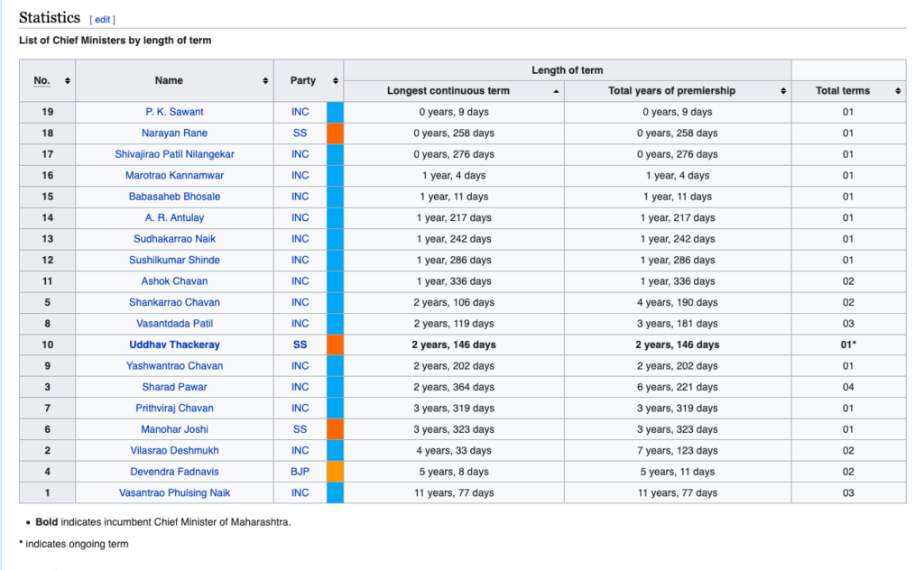
Task: Click Devendra Fadnavis's saffron party color cell
Action: click(335, 472)
